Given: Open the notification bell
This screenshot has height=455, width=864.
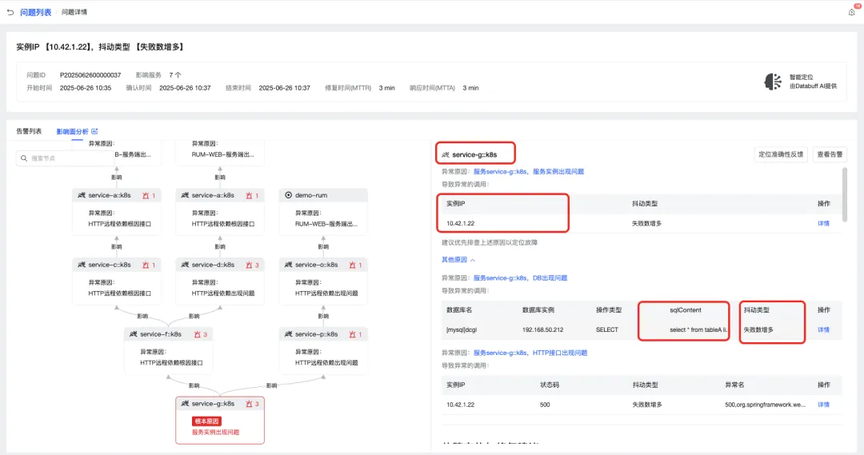Looking at the screenshot, I should click(851, 12).
